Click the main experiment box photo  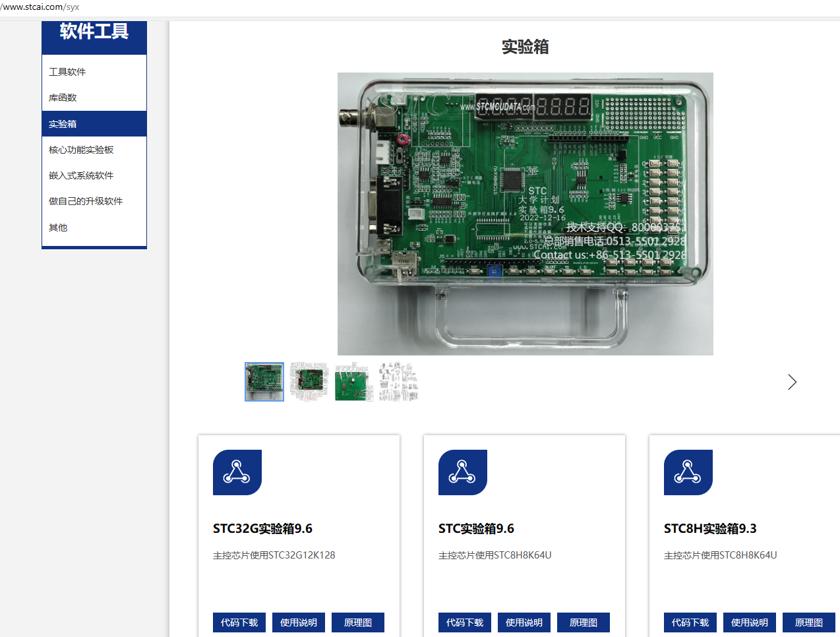tap(525, 214)
